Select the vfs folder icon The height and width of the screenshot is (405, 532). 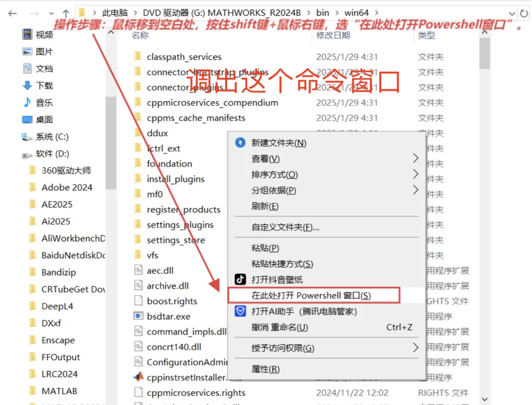(138, 254)
